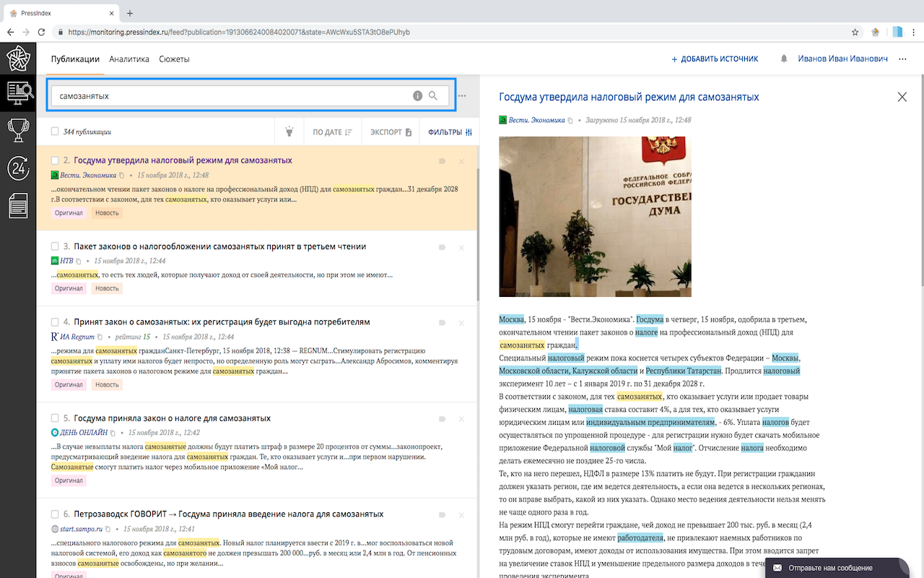Click the highlight lamp icon
The height and width of the screenshot is (578, 924).
tap(289, 131)
